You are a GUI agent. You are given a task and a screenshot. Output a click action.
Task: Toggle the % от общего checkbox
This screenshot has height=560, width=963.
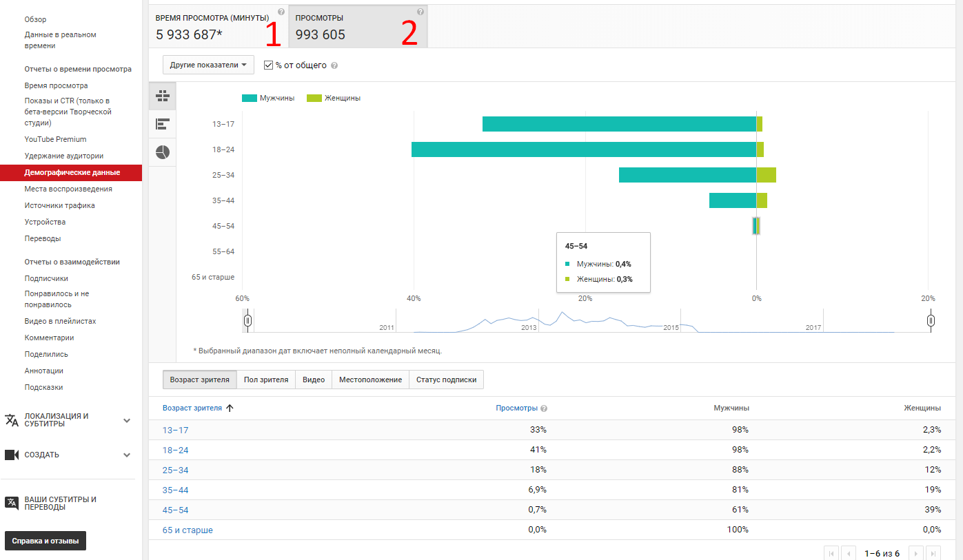click(269, 65)
